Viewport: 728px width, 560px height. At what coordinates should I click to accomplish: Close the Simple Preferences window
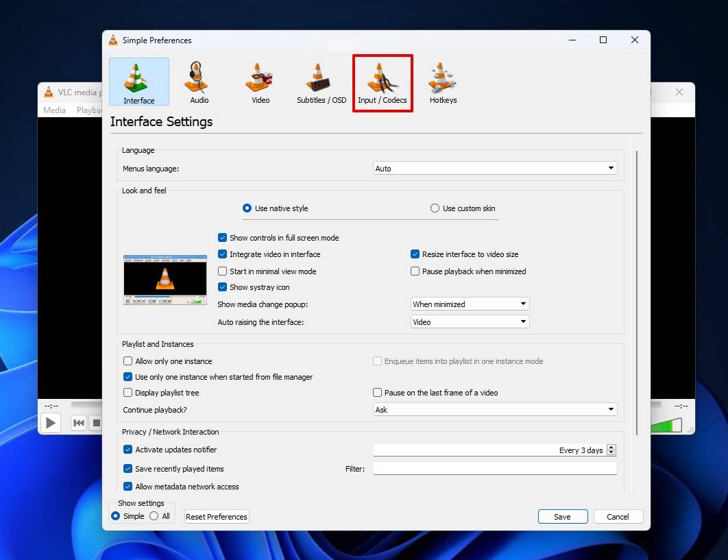click(635, 40)
